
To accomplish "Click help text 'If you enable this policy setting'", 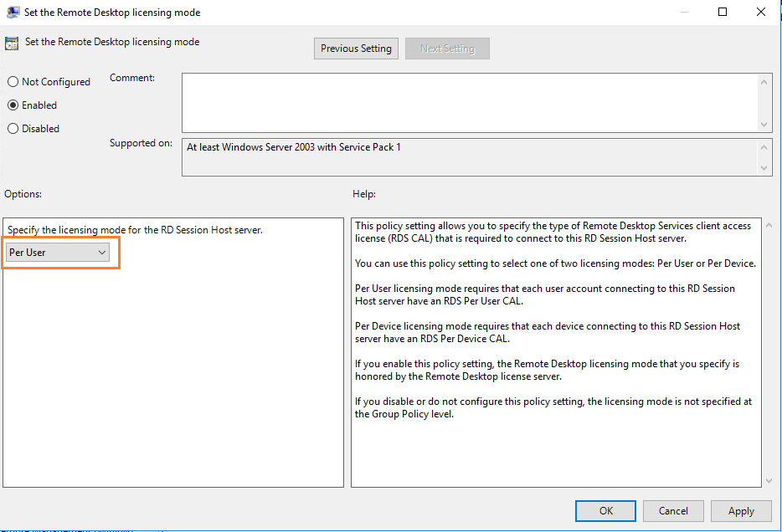I will tap(547, 370).
